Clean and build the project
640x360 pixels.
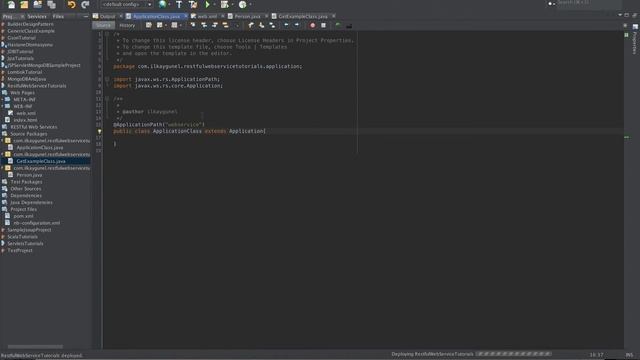pyautogui.click(x=193, y=4)
